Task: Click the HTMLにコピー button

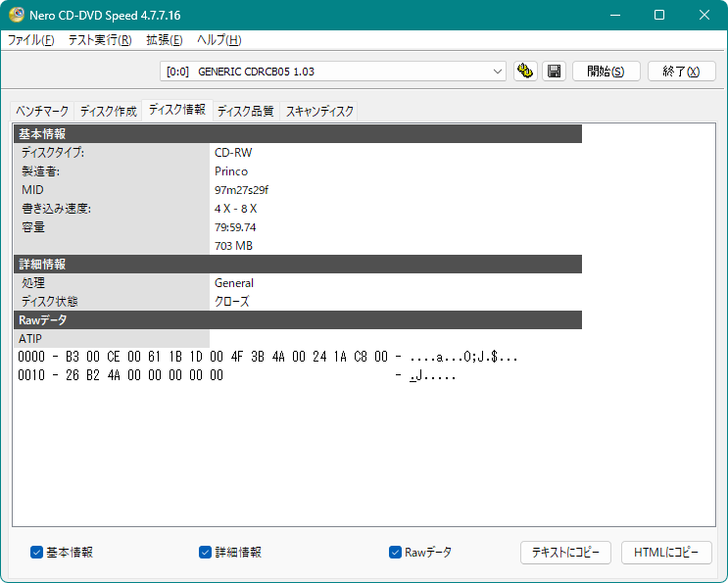Action: (666, 553)
